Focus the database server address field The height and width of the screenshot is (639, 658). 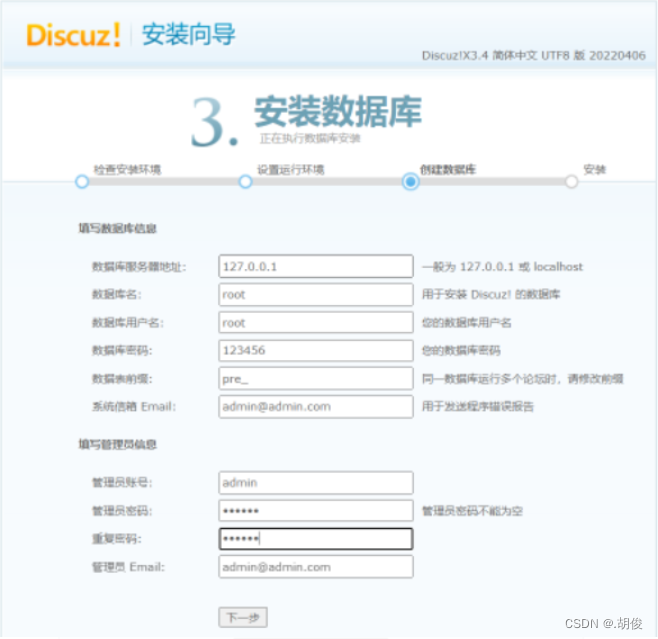[316, 266]
